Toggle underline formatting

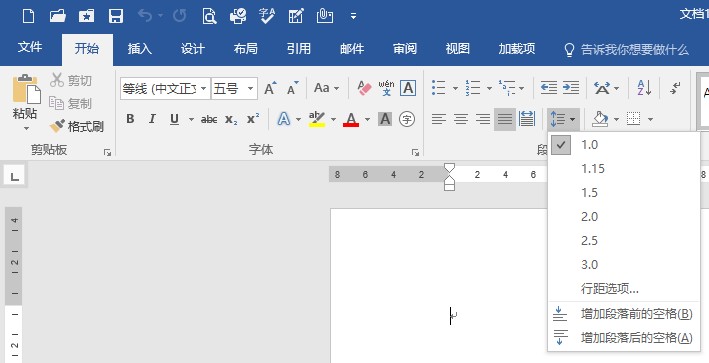point(174,119)
